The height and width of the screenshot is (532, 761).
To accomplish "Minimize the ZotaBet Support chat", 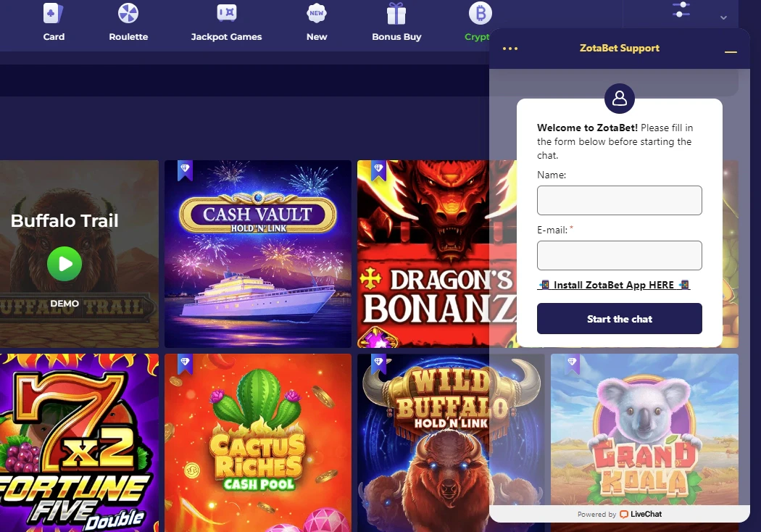I will pos(731,51).
